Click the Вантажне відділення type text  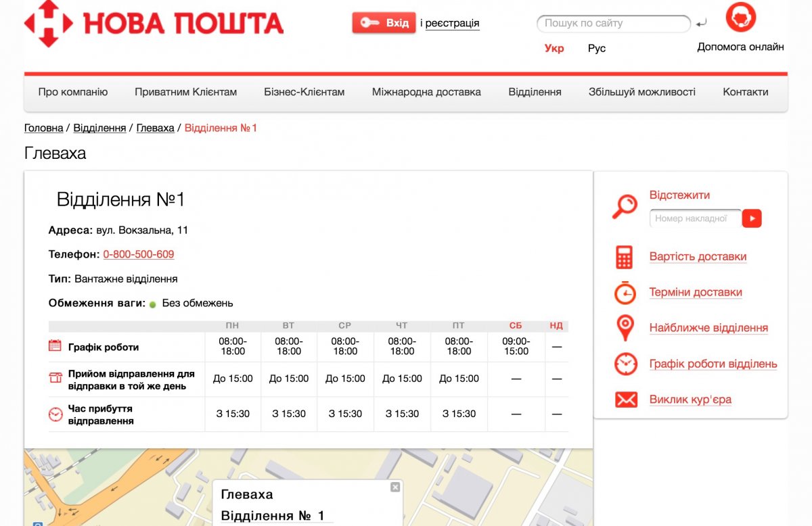click(126, 279)
